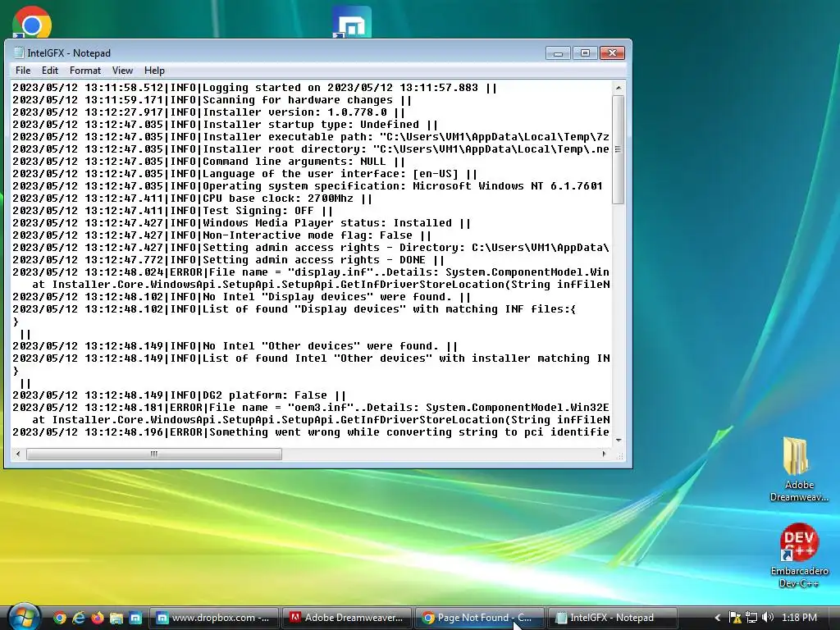The image size is (840, 630).
Task: Open the File menu in Notepad
Action: click(22, 71)
